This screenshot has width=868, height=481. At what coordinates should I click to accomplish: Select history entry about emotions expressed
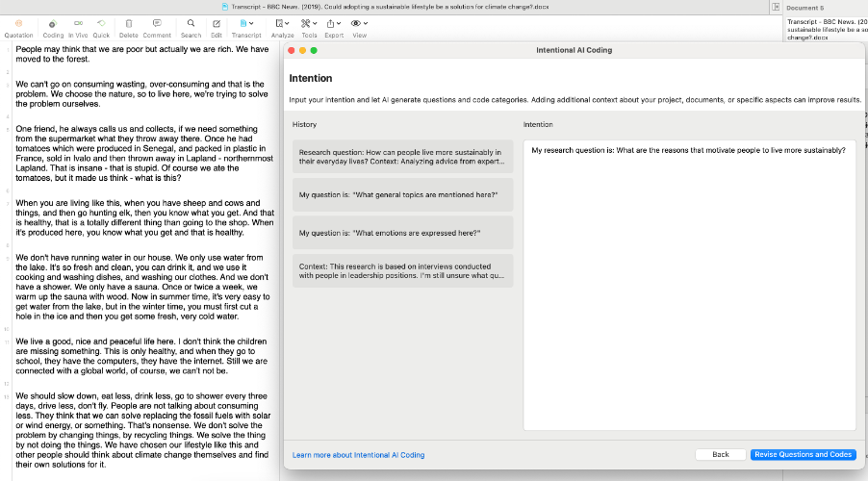[x=402, y=233]
